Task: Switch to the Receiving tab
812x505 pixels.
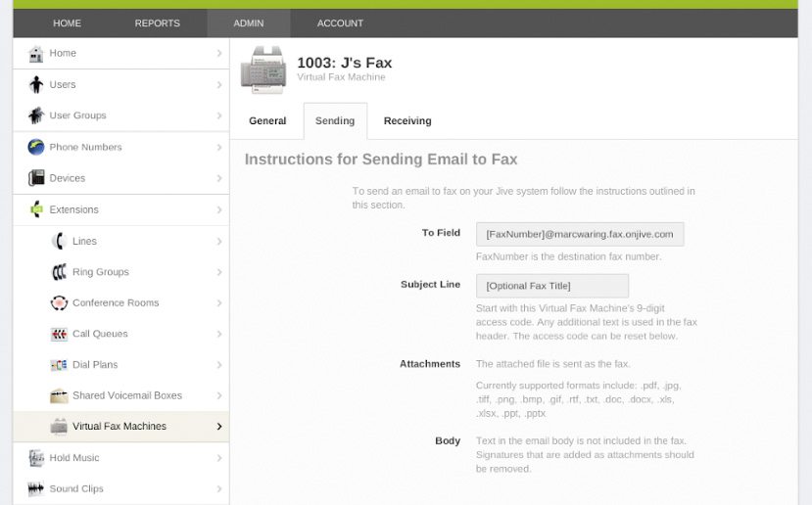Action: point(407,121)
